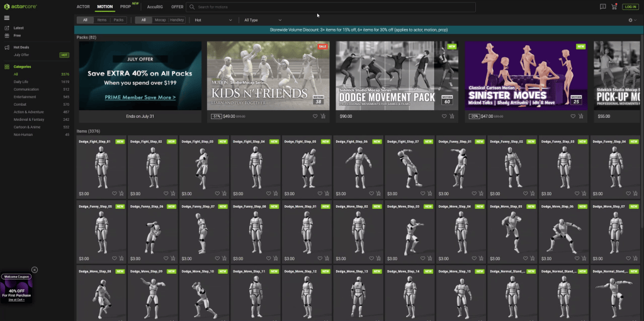The image size is (644, 321).
Task: Add Dodge_Funny_Step_03 to cart
Action: point(584,193)
